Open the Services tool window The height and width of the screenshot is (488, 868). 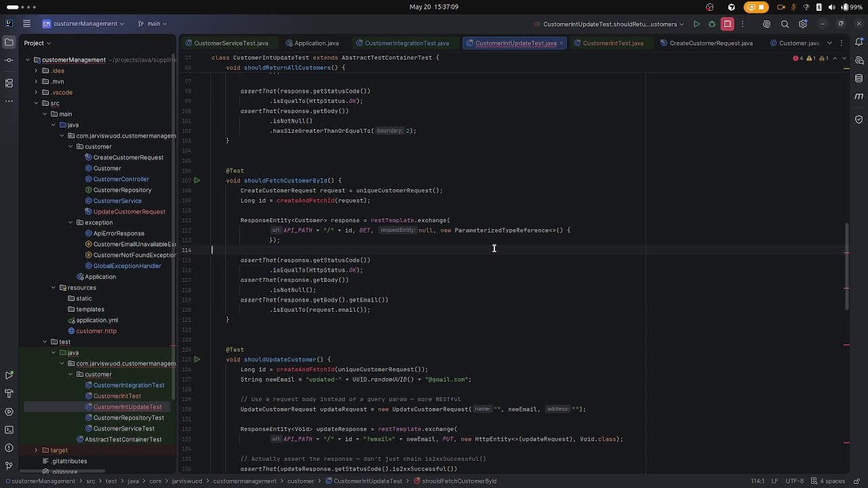(9, 411)
